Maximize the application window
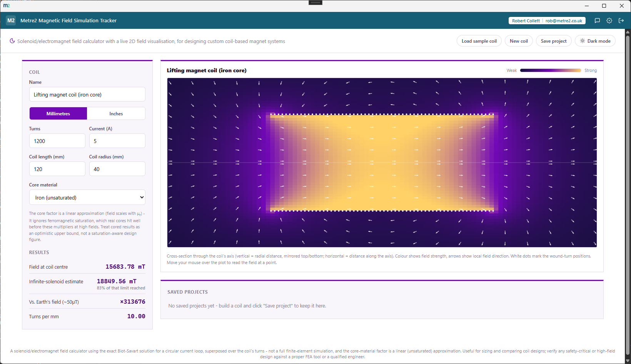The image size is (631, 364). pos(604,6)
